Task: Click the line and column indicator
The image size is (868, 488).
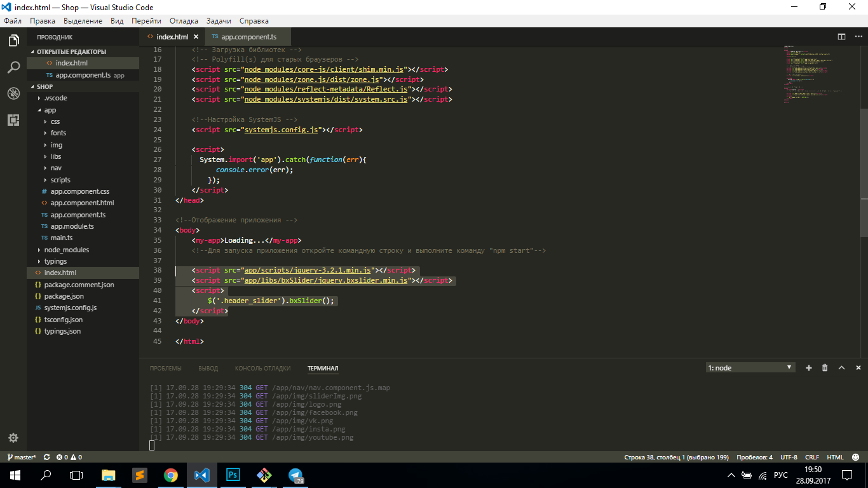Action: click(677, 457)
